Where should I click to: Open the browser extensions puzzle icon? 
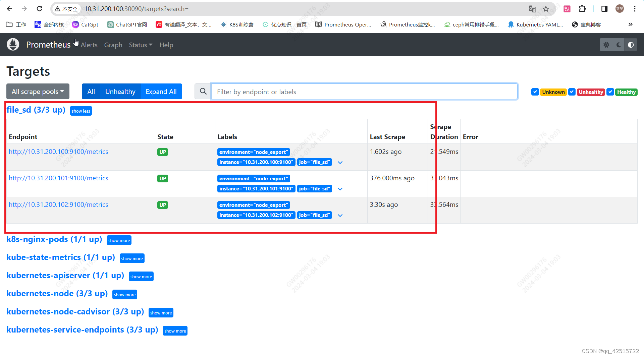coord(582,9)
